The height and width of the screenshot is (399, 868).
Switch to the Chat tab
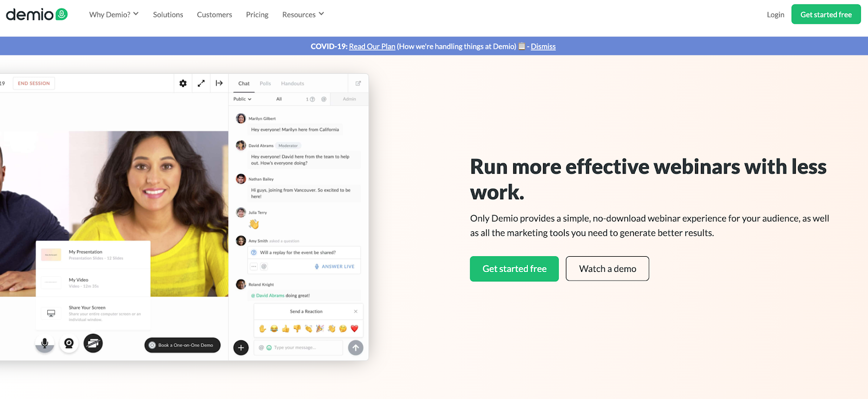(244, 84)
